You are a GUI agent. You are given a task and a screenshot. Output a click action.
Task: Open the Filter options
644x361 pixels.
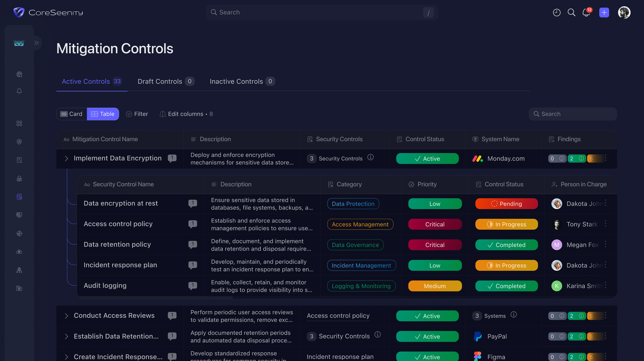click(137, 114)
